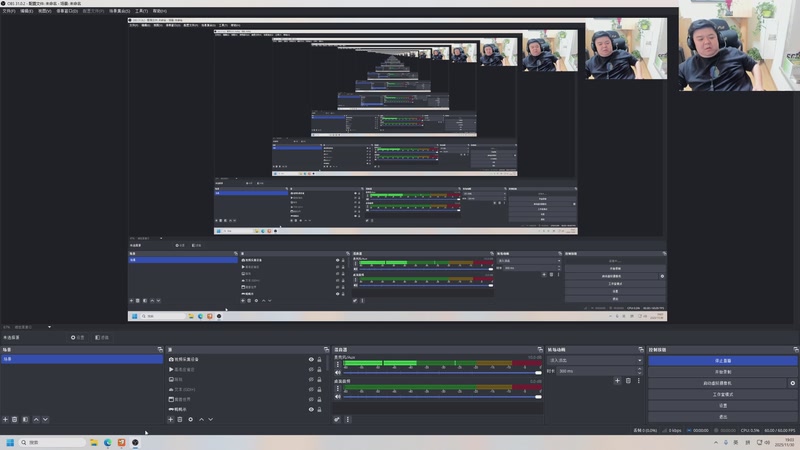The width and height of the screenshot is (800, 450).
Task: Open File Explorer from the taskbar
Action: point(94,442)
